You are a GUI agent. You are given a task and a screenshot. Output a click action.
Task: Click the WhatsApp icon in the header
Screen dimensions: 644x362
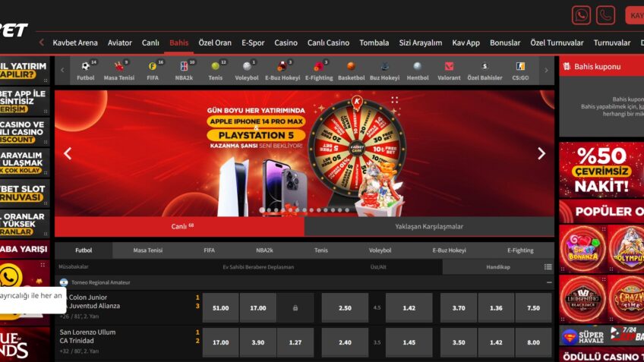coord(581,15)
